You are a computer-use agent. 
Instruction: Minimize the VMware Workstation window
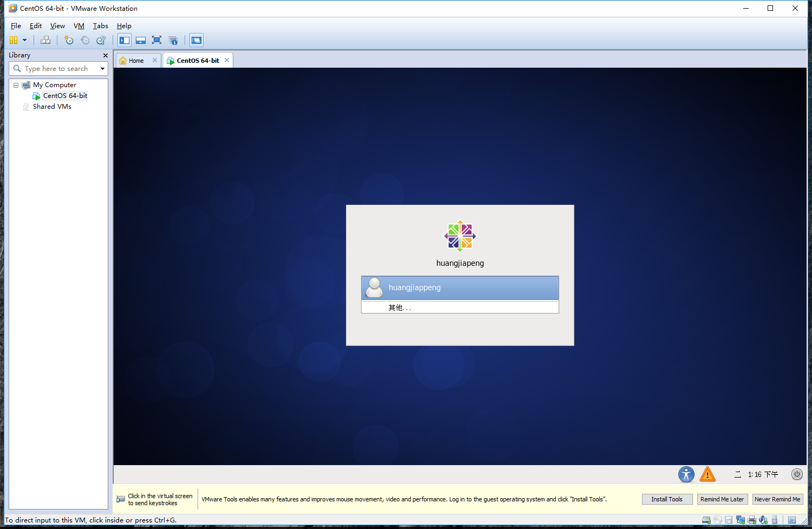coord(745,8)
